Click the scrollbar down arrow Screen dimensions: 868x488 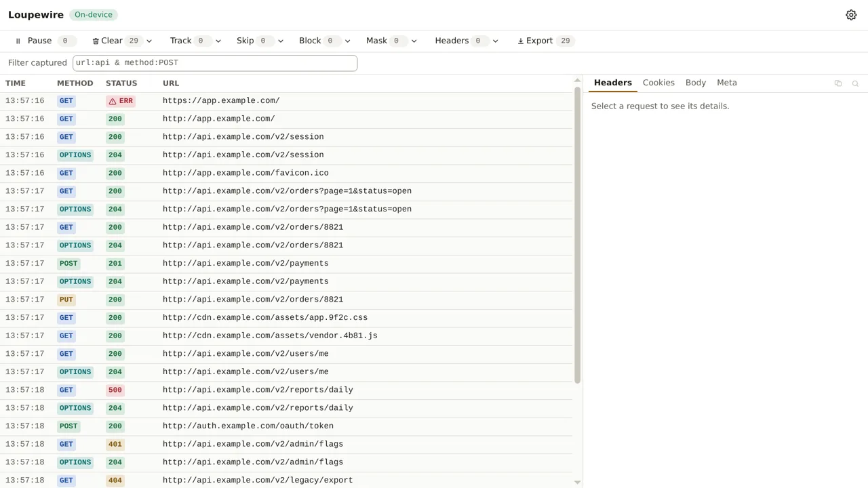578,483
